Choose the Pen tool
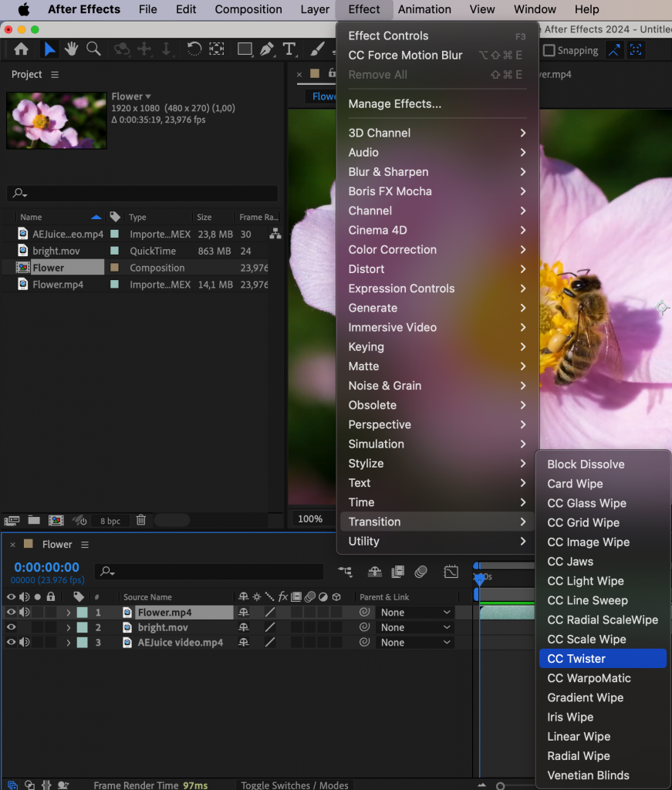 click(x=266, y=49)
